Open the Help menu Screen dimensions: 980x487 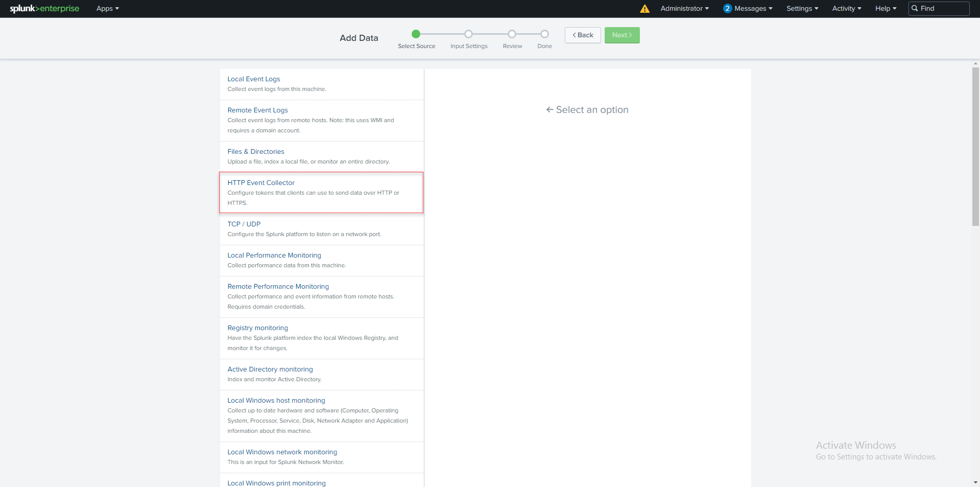pyautogui.click(x=885, y=8)
